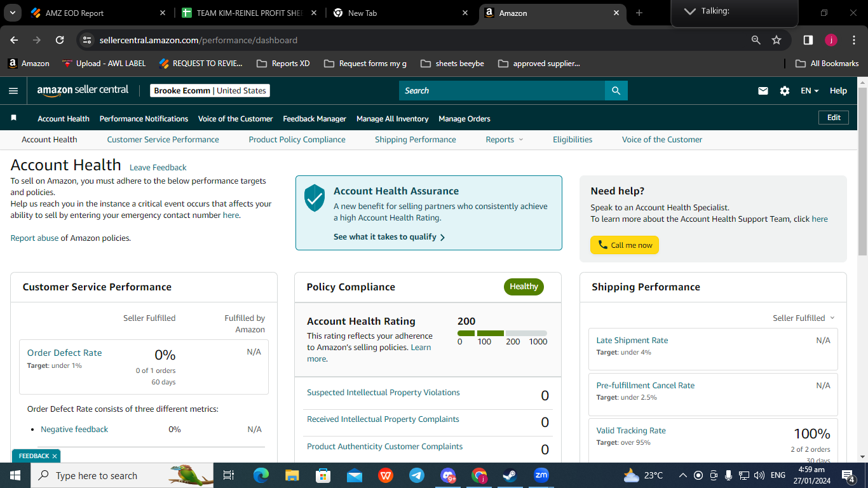Open the Windows Start menu
The width and height of the screenshot is (868, 488).
tap(15, 475)
